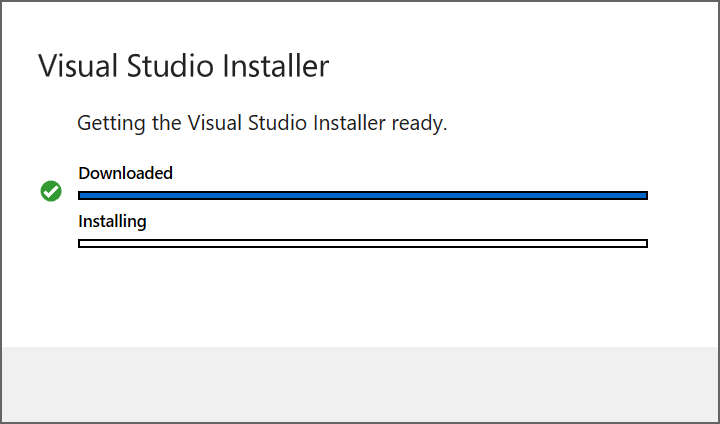
Task: Click the word 'Studio' in the subtitle message
Action: point(277,124)
